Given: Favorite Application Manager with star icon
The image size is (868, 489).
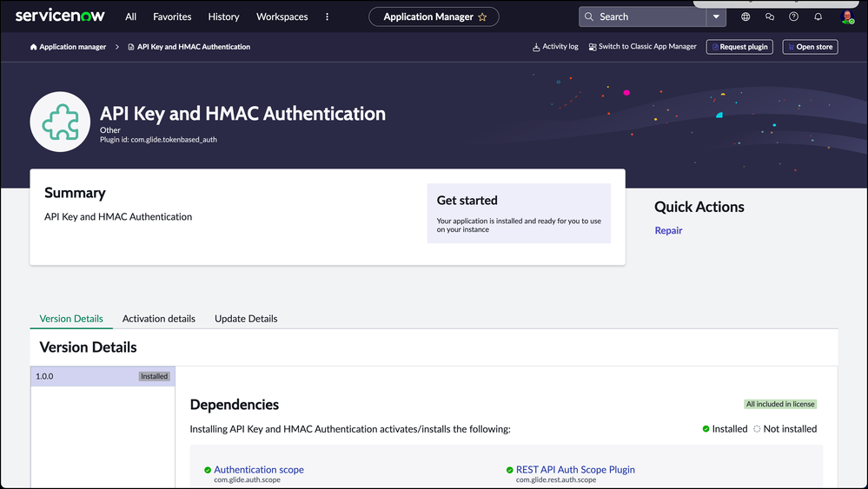Looking at the screenshot, I should pyautogui.click(x=482, y=17).
